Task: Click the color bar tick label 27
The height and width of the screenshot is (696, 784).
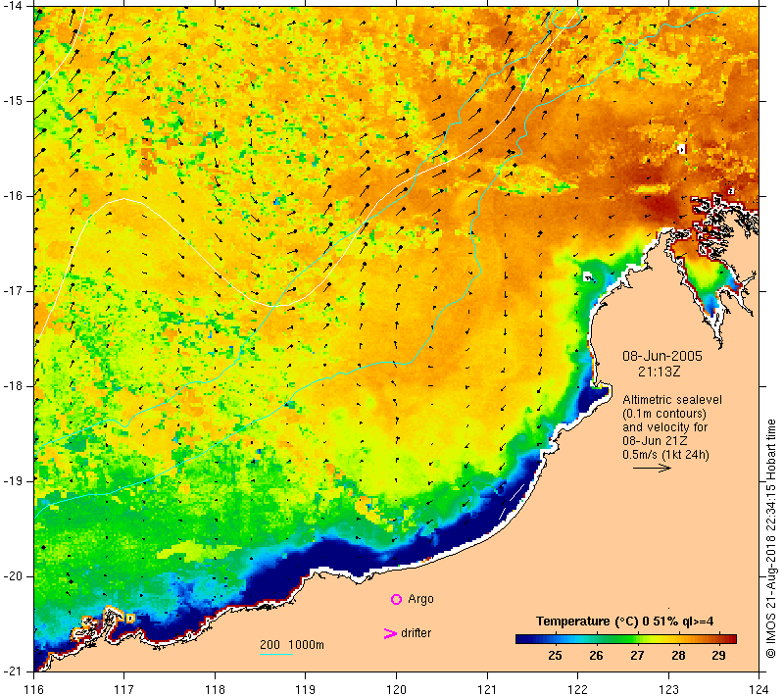Action: pos(637,656)
